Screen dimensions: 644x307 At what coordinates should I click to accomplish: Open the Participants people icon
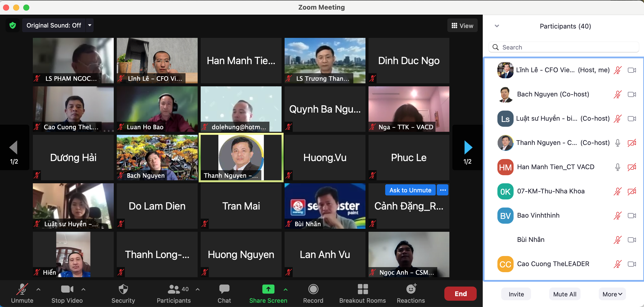174,289
